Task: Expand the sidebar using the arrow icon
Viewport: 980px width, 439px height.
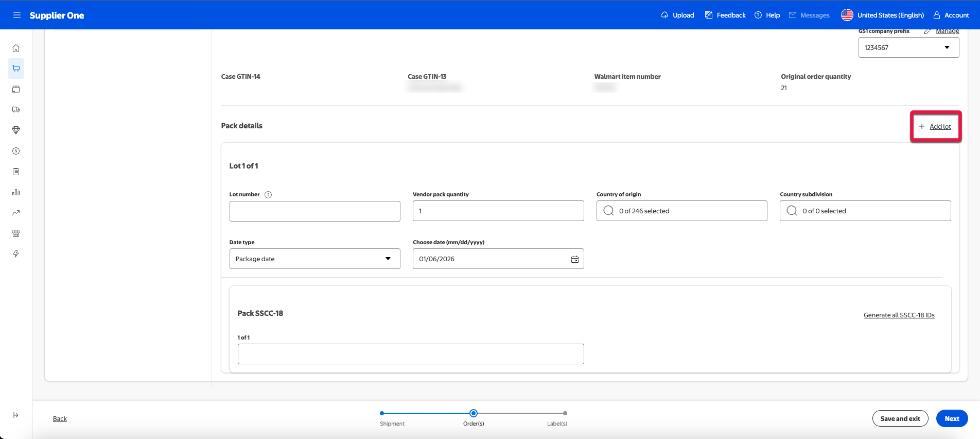Action: pyautogui.click(x=16, y=415)
